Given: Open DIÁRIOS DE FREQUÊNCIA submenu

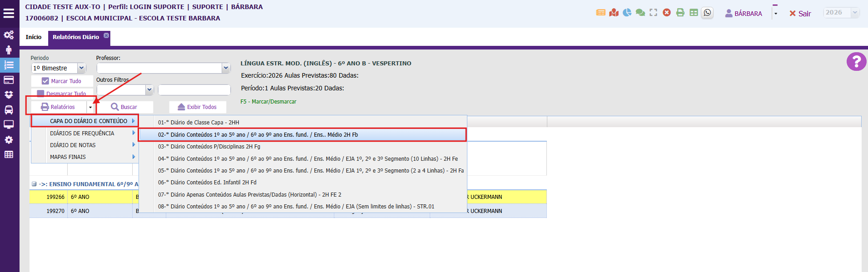Looking at the screenshot, I should [x=82, y=134].
